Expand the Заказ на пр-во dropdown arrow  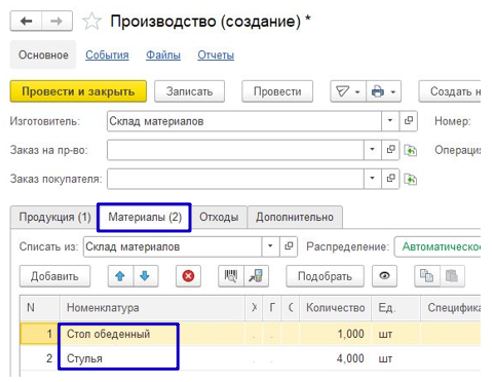pos(372,150)
